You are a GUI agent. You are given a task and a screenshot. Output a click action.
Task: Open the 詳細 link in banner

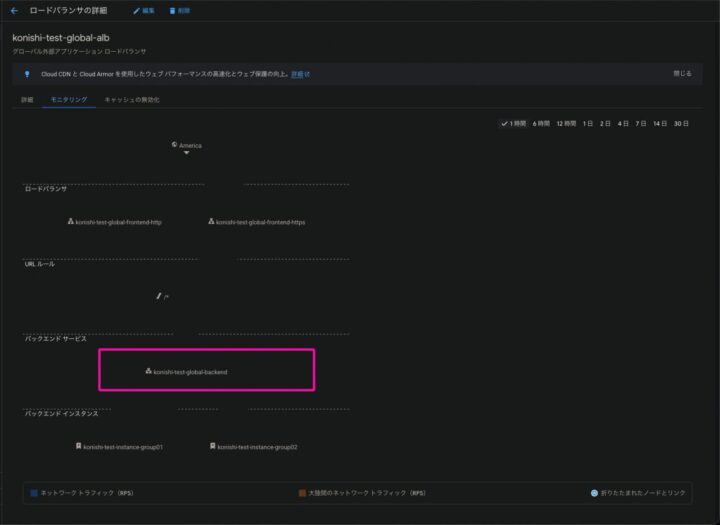[x=297, y=73]
